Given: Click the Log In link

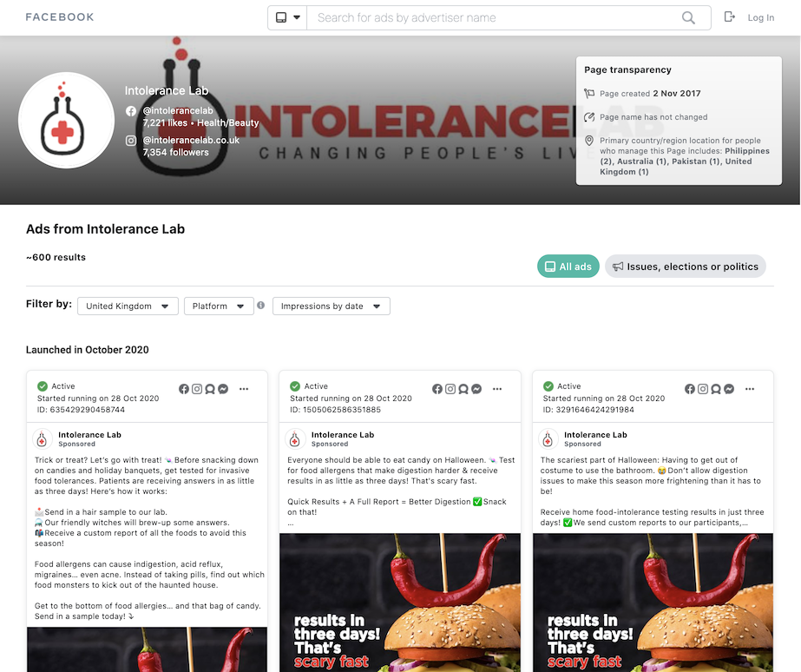Looking at the screenshot, I should coord(760,17).
